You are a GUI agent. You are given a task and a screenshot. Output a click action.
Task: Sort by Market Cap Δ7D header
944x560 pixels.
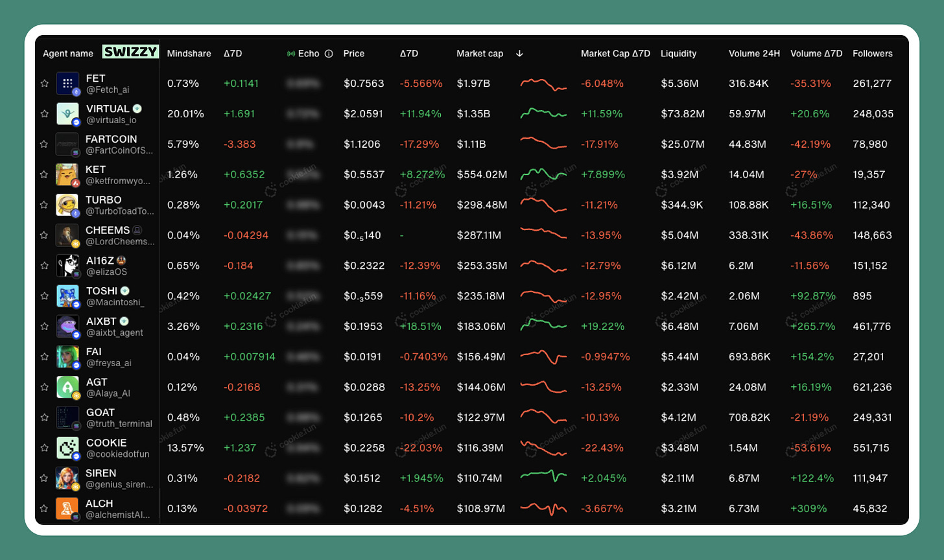[x=615, y=54]
